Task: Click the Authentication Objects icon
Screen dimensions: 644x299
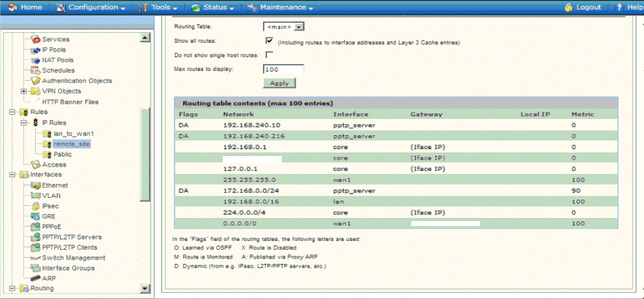Action: pyautogui.click(x=35, y=80)
